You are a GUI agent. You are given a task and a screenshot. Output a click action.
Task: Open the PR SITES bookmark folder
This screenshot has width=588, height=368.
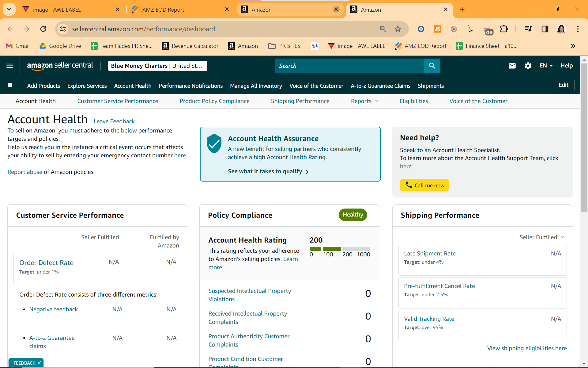tap(284, 46)
